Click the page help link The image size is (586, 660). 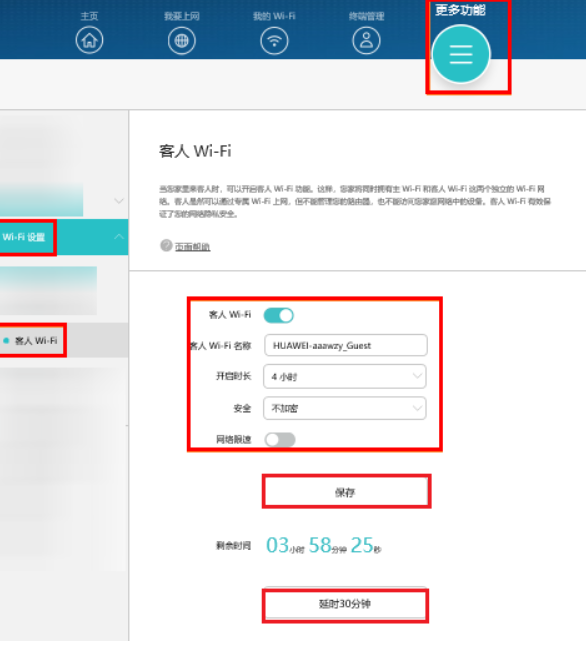(x=192, y=247)
